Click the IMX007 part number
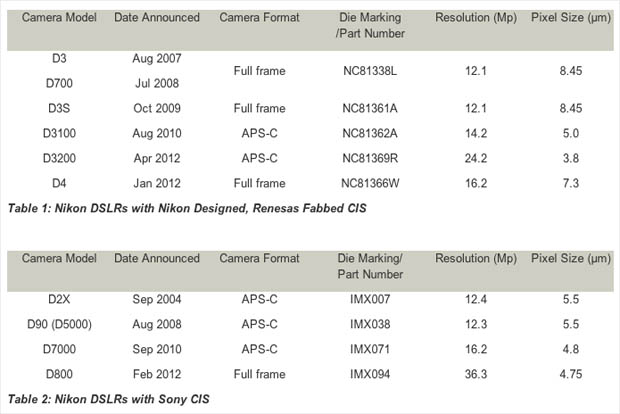Screen dimensions: 620x414 [370, 299]
